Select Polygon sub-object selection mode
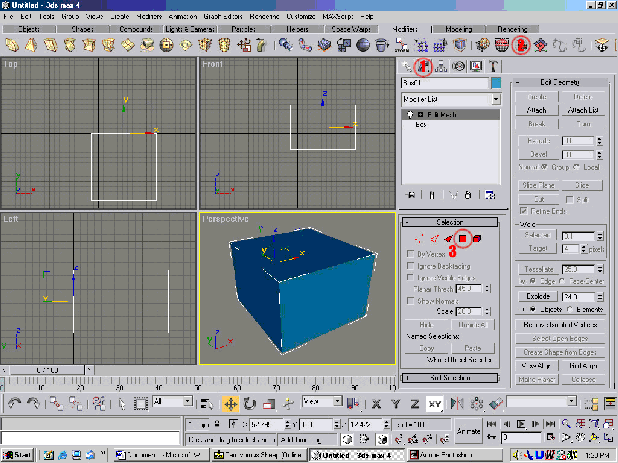The width and height of the screenshot is (618, 463). [x=464, y=238]
